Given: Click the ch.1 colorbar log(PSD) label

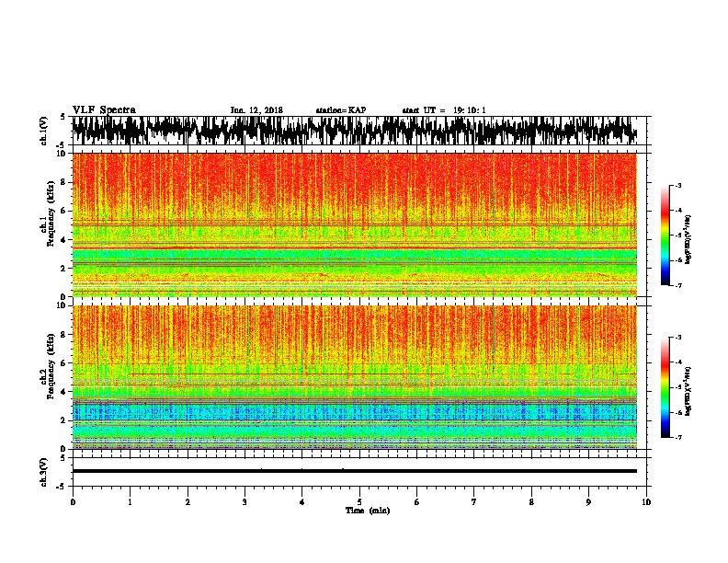Looking at the screenshot, I should pos(688,239).
